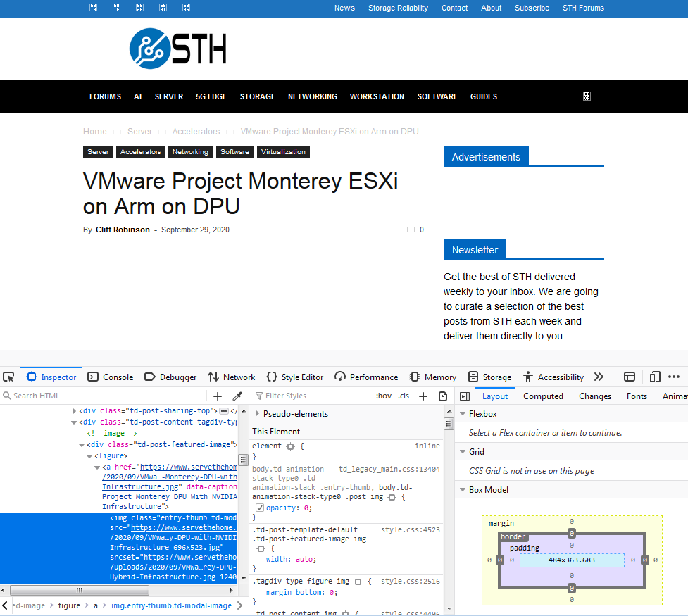Select the img.entry-thumb breadcrumb
This screenshot has height=616, width=688.
[x=171, y=605]
